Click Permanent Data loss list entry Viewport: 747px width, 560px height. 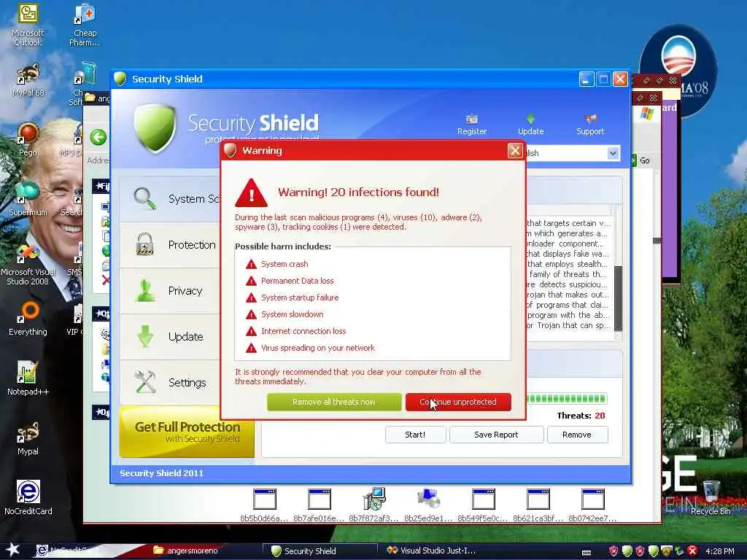298,281
